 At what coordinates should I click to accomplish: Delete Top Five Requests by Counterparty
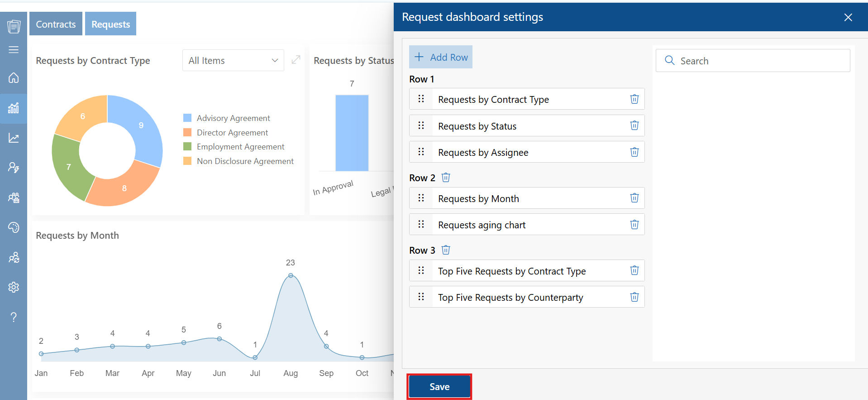pyautogui.click(x=634, y=297)
